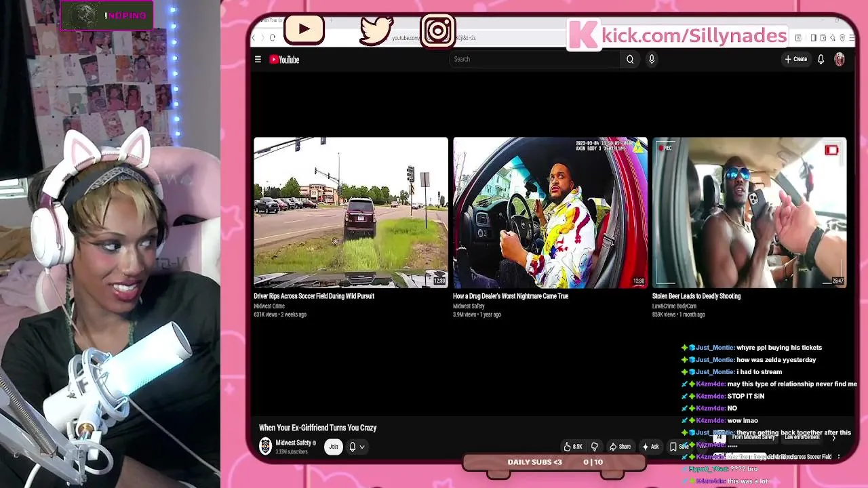Screen dimensions: 868x488
Task: Click '631K views • 2 weeks ago' text
Action: pos(280,314)
